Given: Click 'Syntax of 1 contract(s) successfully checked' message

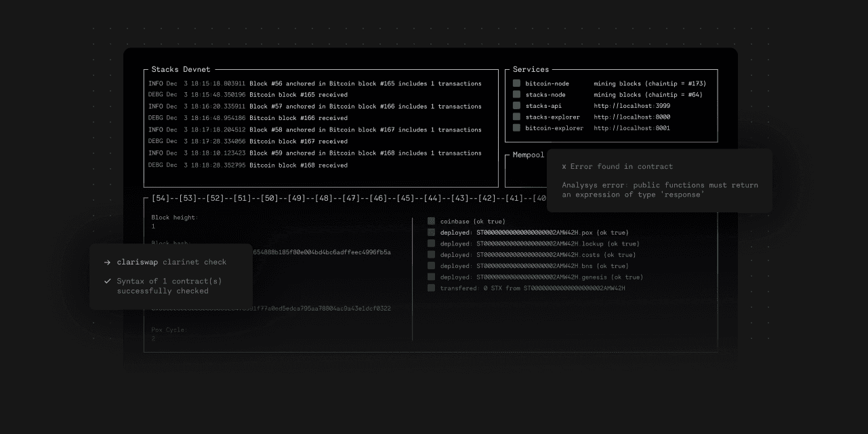Looking at the screenshot, I should 169,286.
